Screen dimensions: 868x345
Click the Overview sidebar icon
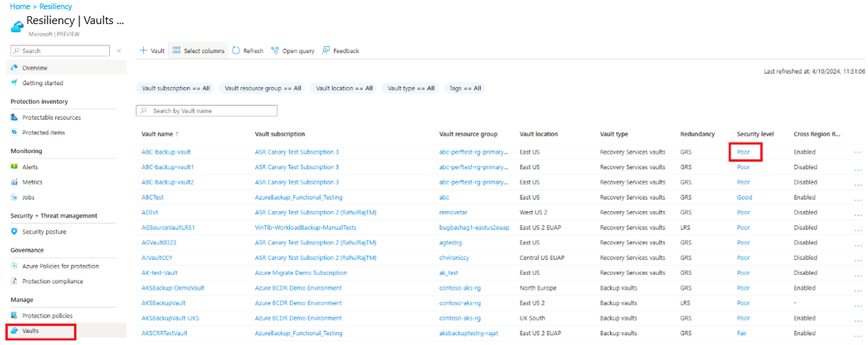[14, 68]
